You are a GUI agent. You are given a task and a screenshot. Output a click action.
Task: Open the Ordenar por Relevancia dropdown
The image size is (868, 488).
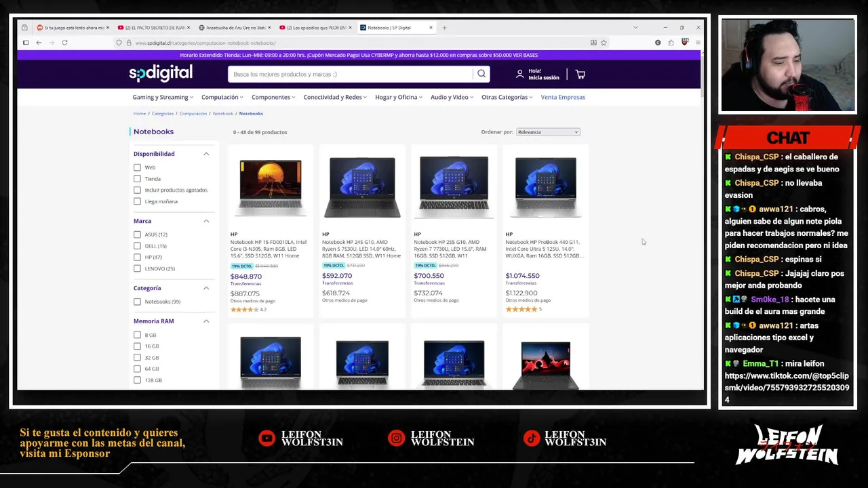(x=548, y=132)
